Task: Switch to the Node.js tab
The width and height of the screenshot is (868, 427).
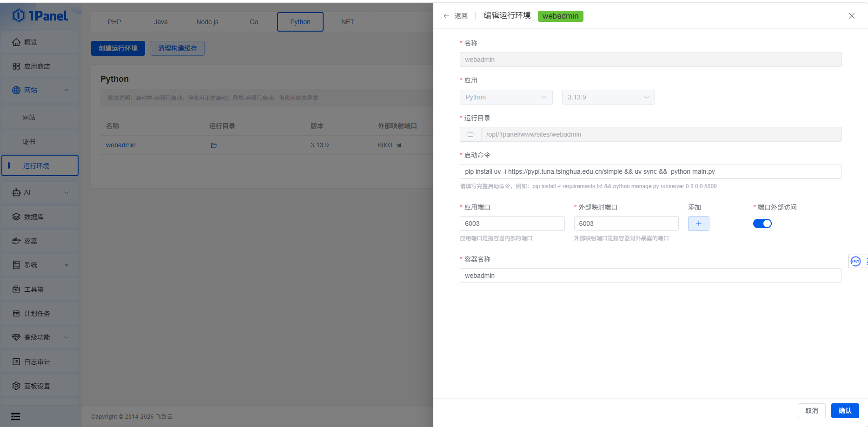Action: coord(207,22)
